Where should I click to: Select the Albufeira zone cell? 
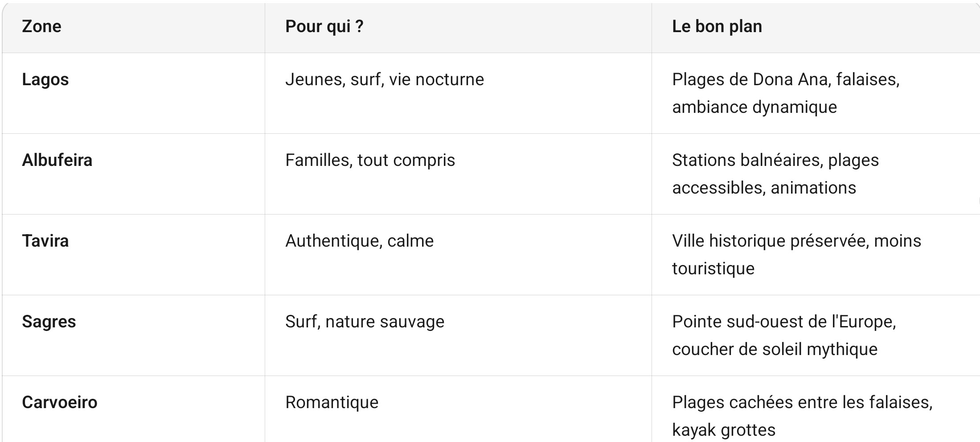pyautogui.click(x=57, y=161)
